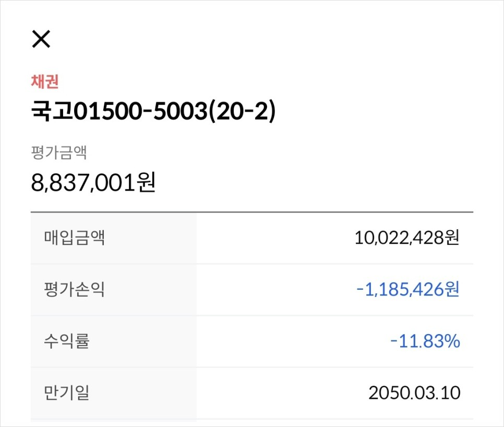Screen dimensions: 504x427
Task: Tap the 매입금액 row label
Action: point(74,238)
